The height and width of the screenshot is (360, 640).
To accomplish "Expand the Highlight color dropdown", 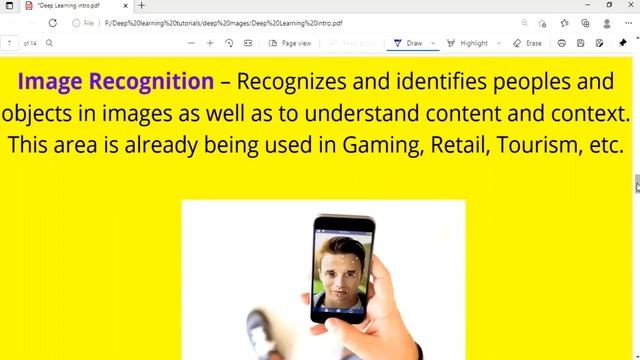I will click(499, 43).
